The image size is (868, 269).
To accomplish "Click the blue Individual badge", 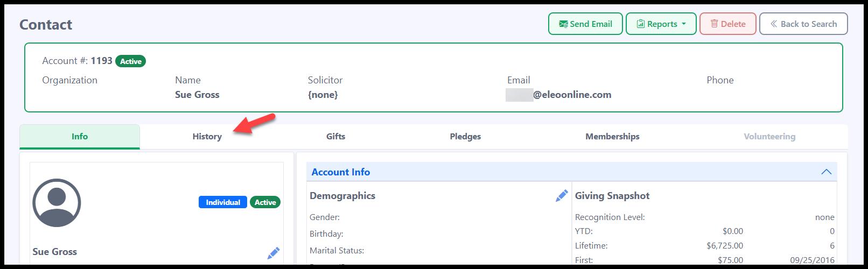I will [x=223, y=202].
